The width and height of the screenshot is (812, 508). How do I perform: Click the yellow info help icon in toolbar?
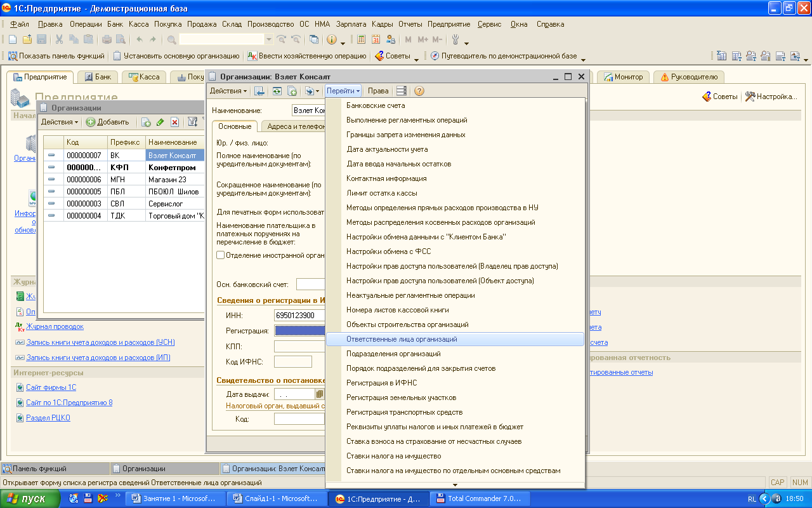pos(332,39)
